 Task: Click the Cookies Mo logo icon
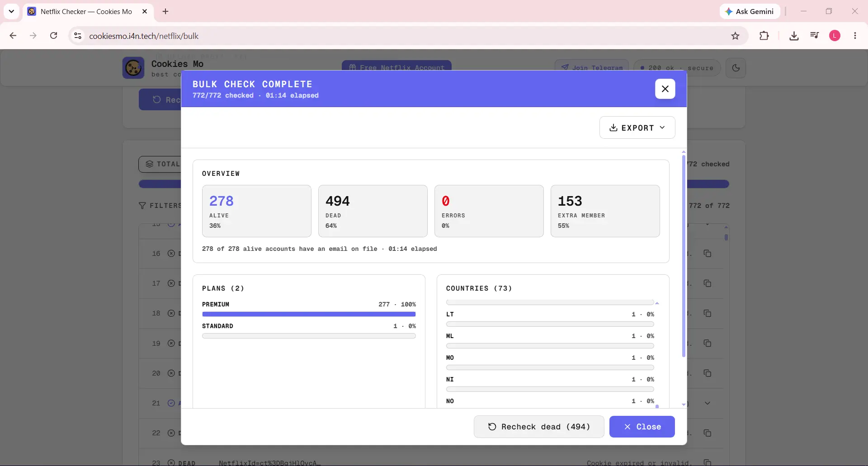coord(133,68)
